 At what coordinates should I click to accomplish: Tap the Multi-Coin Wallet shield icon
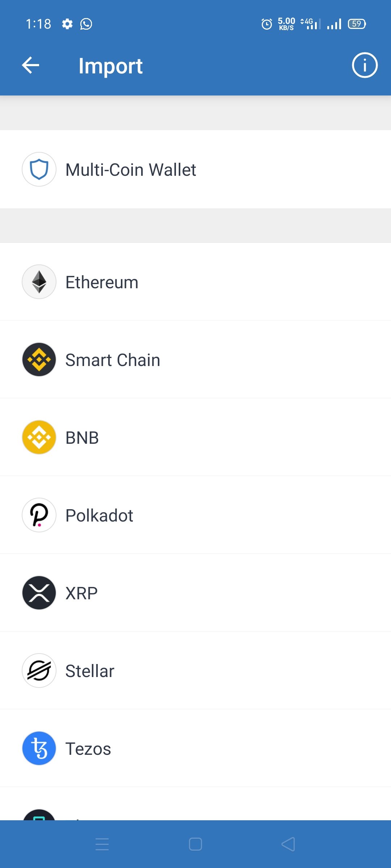(x=39, y=169)
